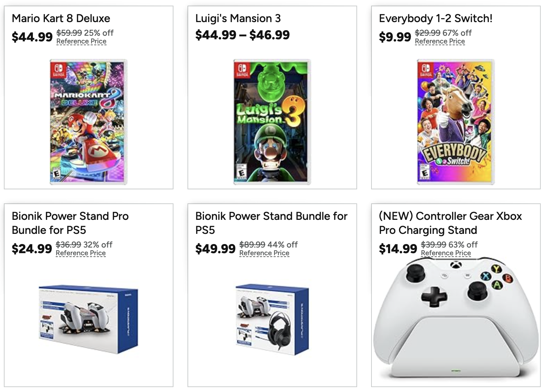Open the Mario Kart 8 Deluxe title

(61, 18)
